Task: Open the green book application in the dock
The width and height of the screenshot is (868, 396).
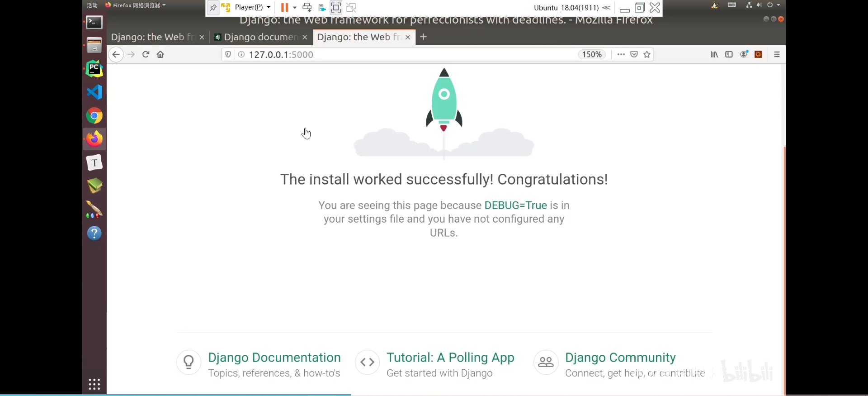Action: [x=94, y=186]
